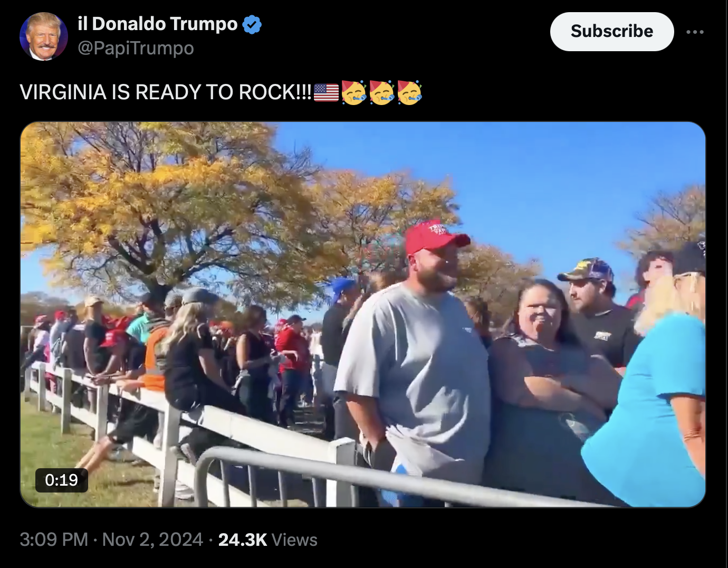The height and width of the screenshot is (568, 728).
Task: Subscribe to il Donaldo Trumpo
Action: pos(612,32)
